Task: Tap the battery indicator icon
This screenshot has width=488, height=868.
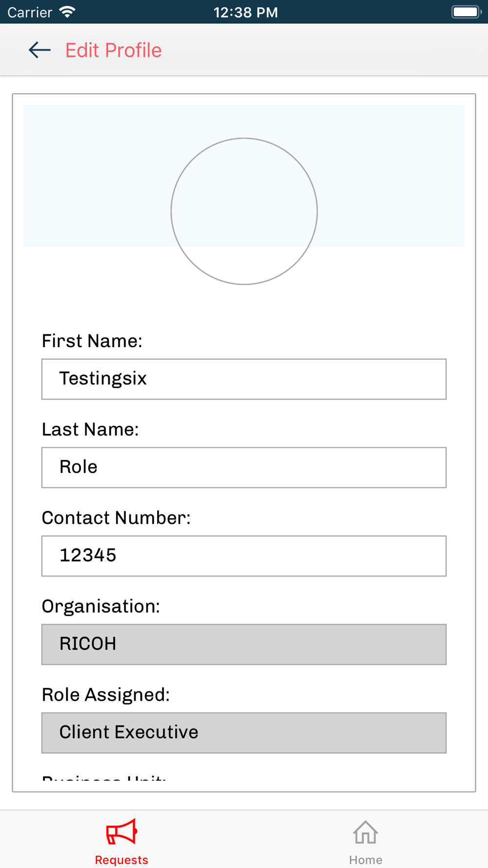Action: (467, 12)
